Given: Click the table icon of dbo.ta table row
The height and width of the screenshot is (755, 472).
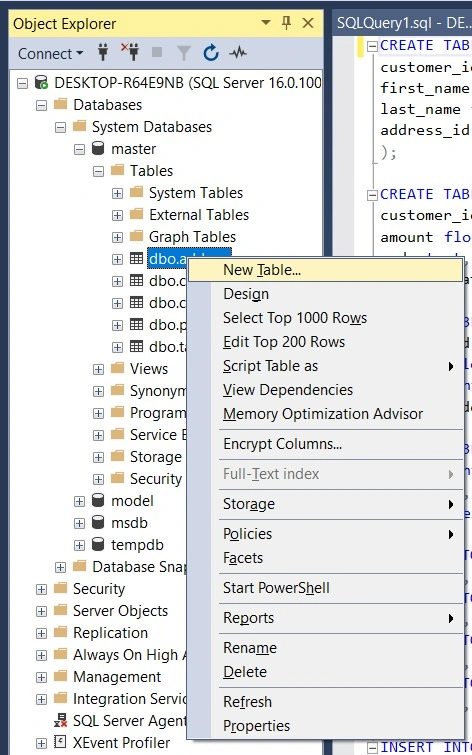Looking at the screenshot, I should click(x=137, y=347).
